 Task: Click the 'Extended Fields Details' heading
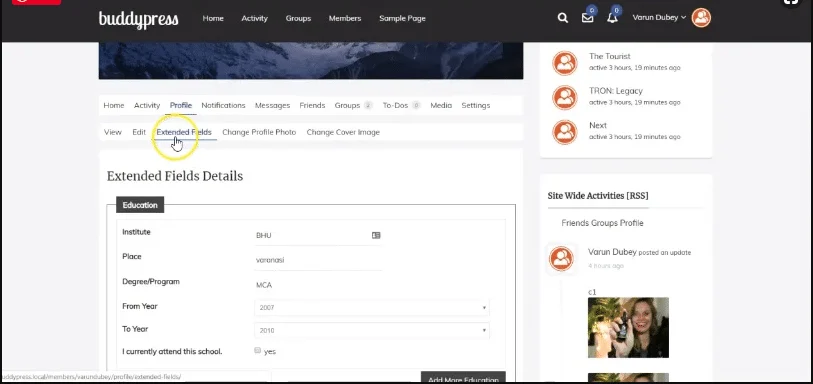click(x=175, y=176)
